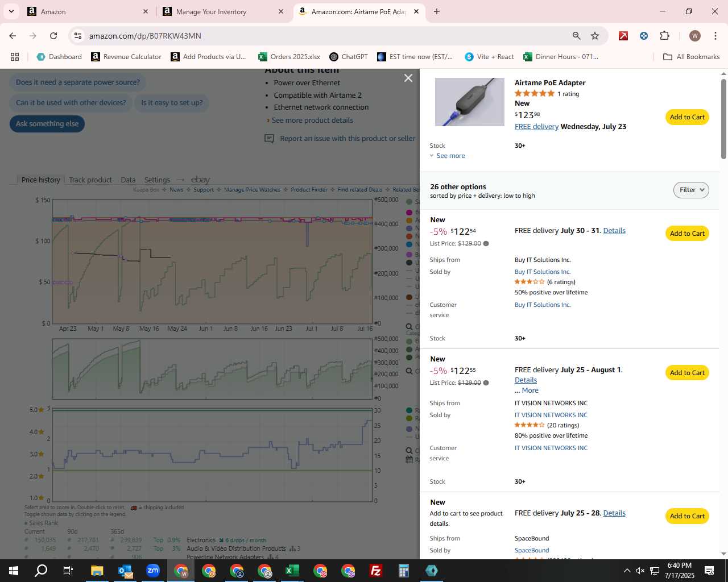Click the report issue speech bubble icon
This screenshot has width=728, height=582.
click(x=270, y=139)
